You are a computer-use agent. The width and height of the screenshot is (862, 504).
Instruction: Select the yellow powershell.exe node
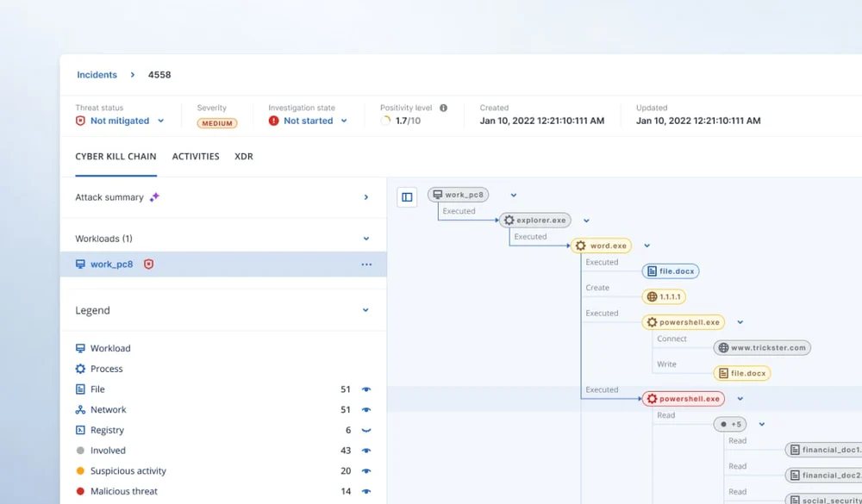[684, 322]
